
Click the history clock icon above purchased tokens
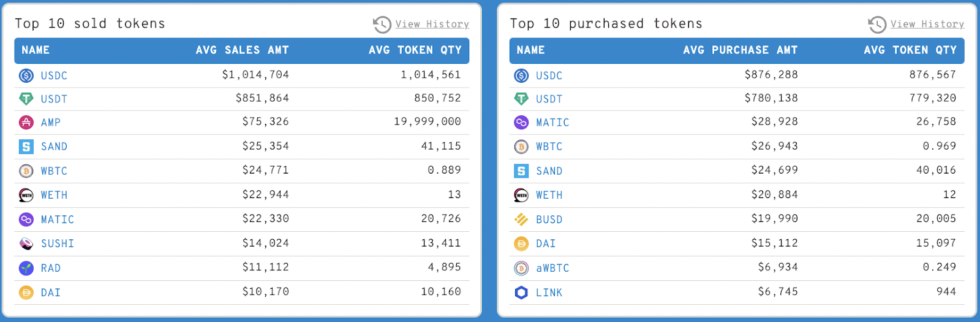pyautogui.click(x=877, y=25)
